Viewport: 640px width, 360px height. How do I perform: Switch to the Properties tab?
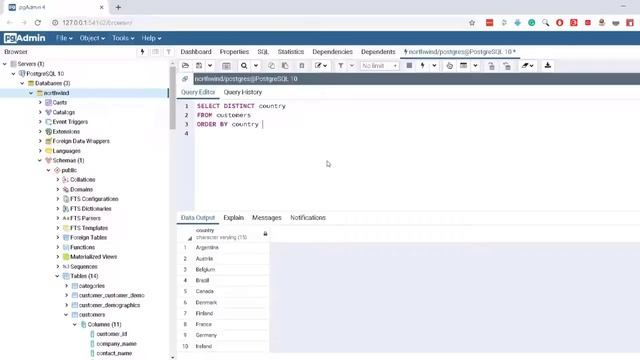pos(234,52)
